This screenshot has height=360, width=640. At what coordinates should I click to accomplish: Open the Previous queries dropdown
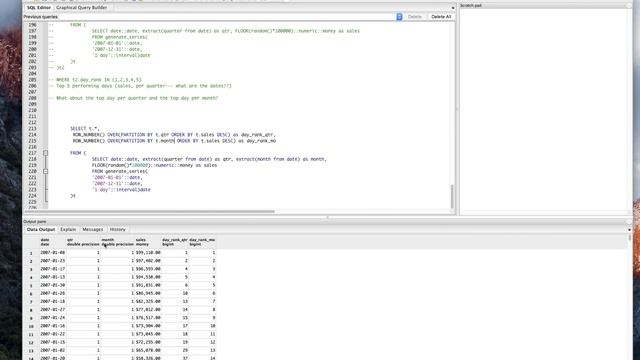coord(399,17)
